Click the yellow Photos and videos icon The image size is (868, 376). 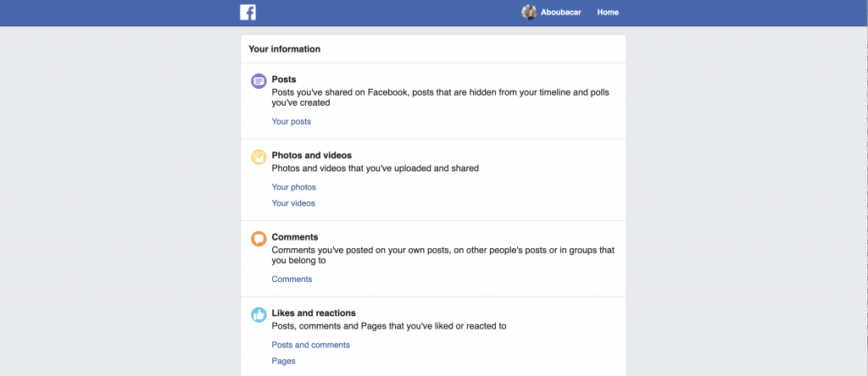coord(259,157)
